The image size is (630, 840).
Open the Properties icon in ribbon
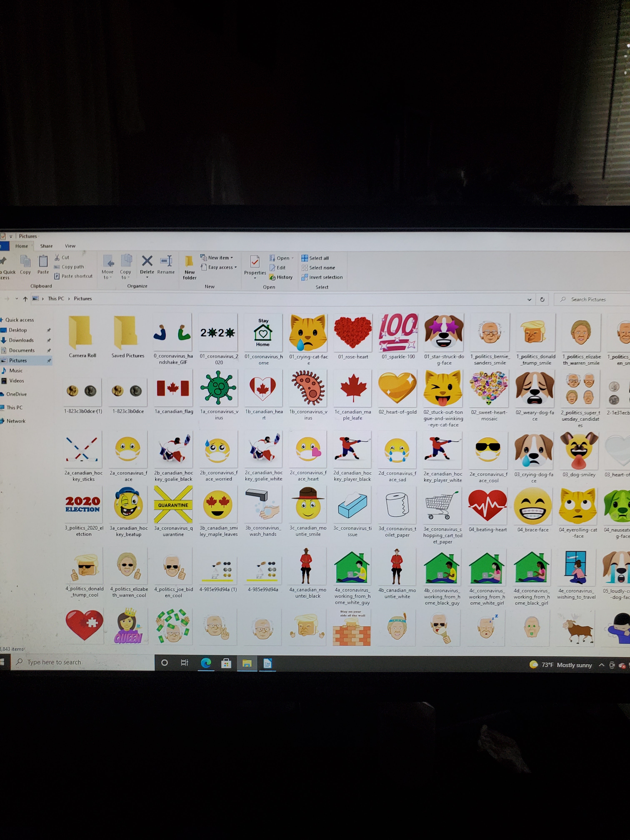255,262
